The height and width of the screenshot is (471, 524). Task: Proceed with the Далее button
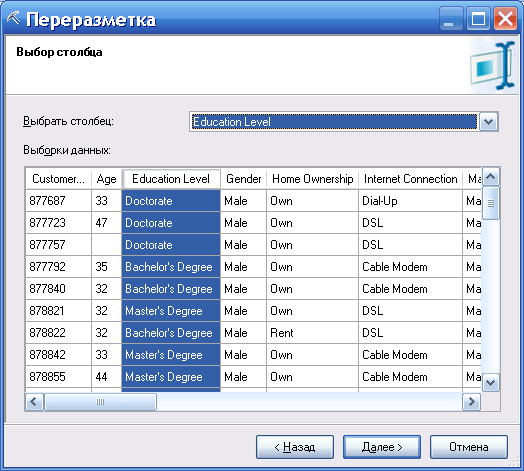[382, 447]
